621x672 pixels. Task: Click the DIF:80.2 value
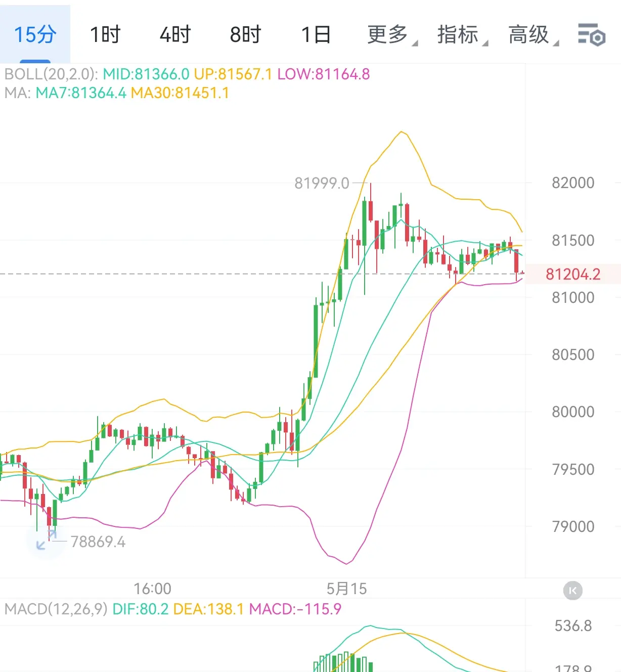coord(140,609)
